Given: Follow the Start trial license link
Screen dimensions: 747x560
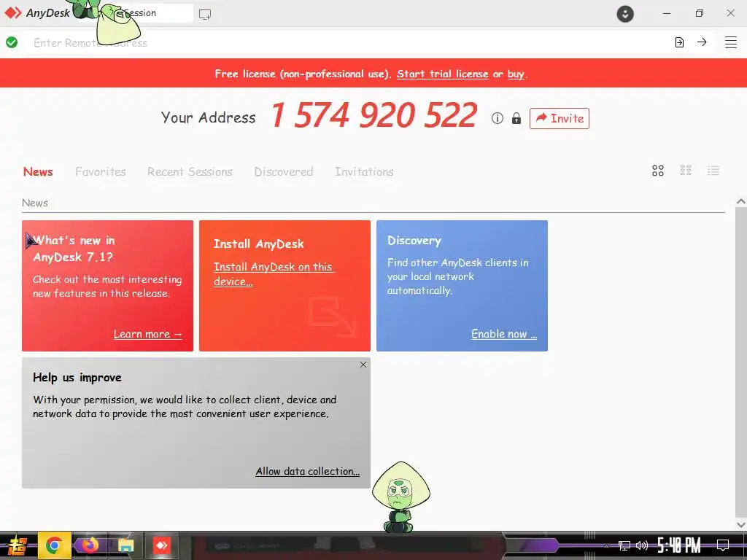Looking at the screenshot, I should pyautogui.click(x=443, y=74).
